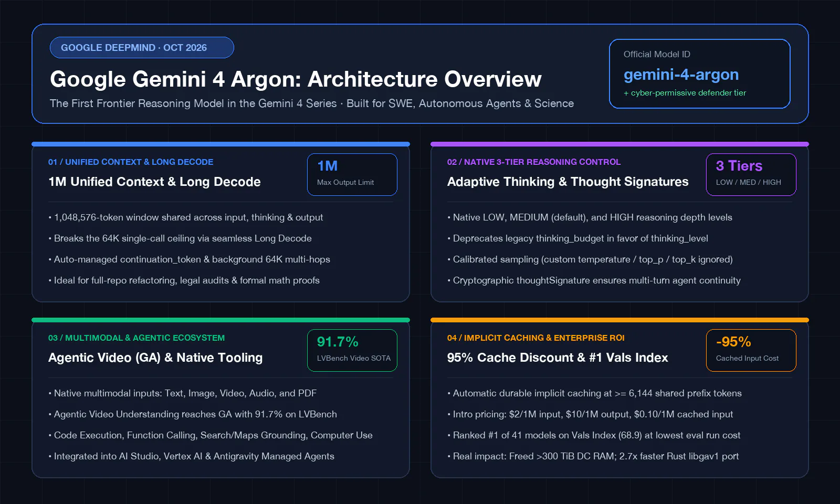
Task: Click the title 'Google Gemini 4 Argon: Architecture Overview'
Action: point(296,79)
